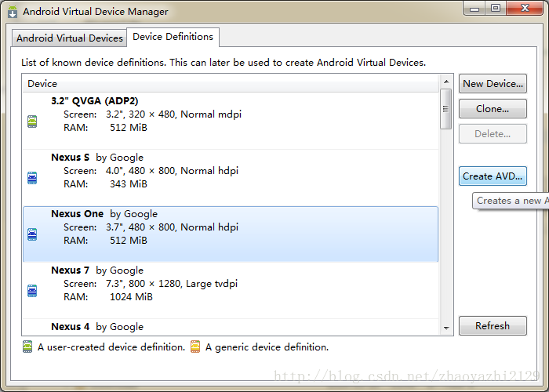Click the Nexus S device icon
This screenshot has height=392, width=549.
pyautogui.click(x=32, y=178)
